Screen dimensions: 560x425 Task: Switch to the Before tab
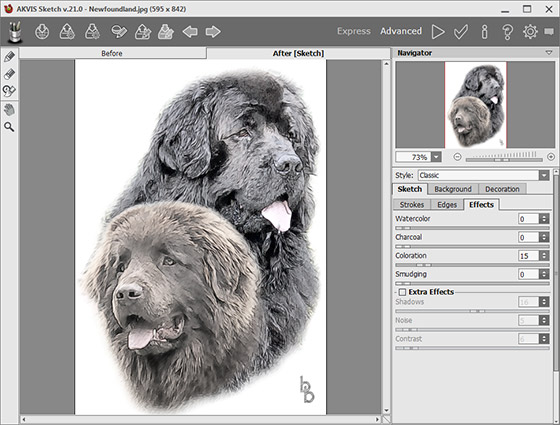(x=112, y=54)
